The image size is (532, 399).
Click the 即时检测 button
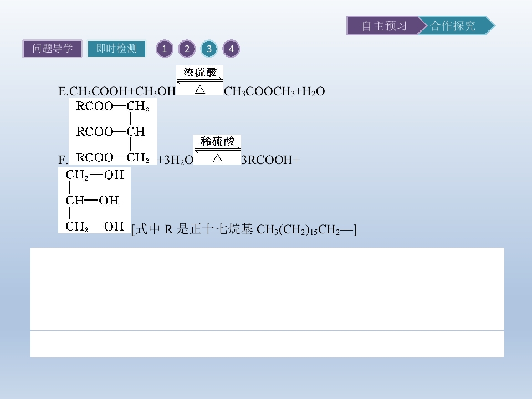tap(116, 49)
